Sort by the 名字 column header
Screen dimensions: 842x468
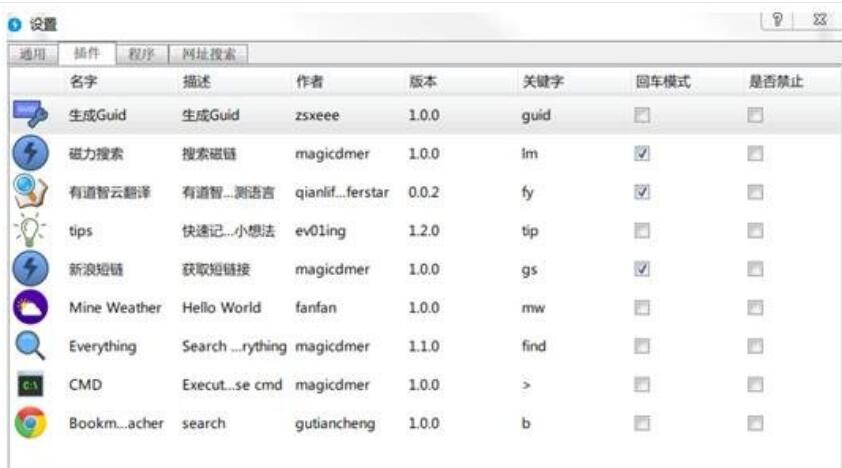coord(84,82)
